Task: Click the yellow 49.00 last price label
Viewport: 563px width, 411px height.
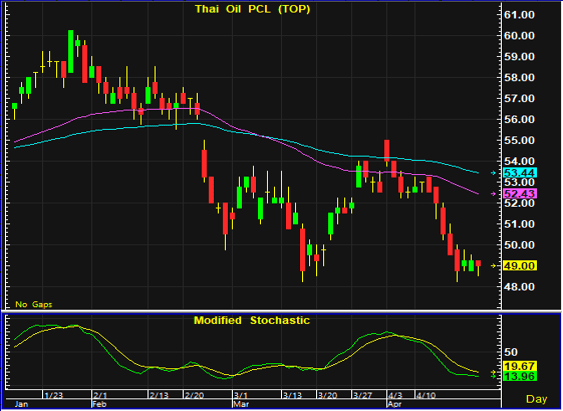Action: 520,266
